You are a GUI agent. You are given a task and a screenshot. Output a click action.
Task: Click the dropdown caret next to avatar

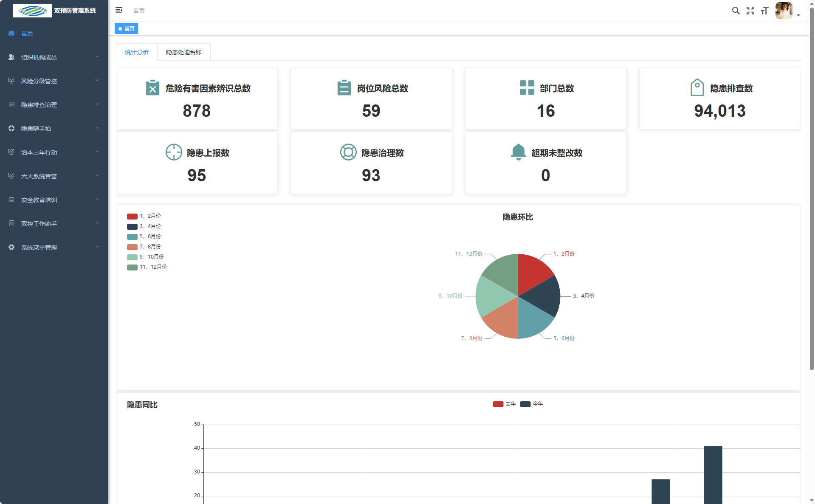(798, 15)
